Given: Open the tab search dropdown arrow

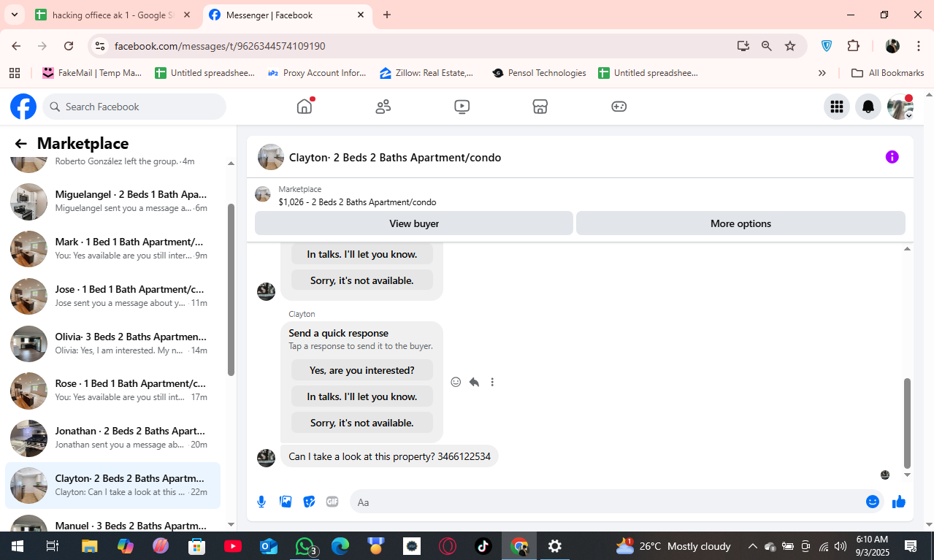Looking at the screenshot, I should click(14, 15).
